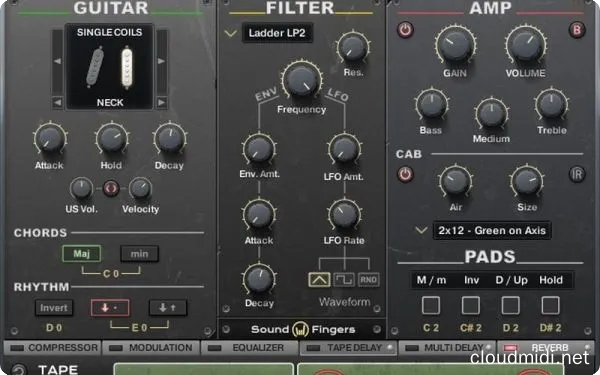Select the triangle LFO waveform
The image size is (600, 375).
320,280
